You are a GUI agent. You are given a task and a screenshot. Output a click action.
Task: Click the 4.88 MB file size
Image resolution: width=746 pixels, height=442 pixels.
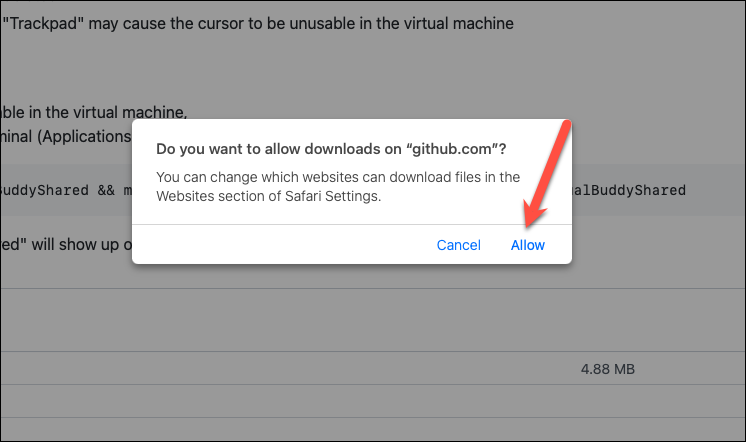click(608, 369)
